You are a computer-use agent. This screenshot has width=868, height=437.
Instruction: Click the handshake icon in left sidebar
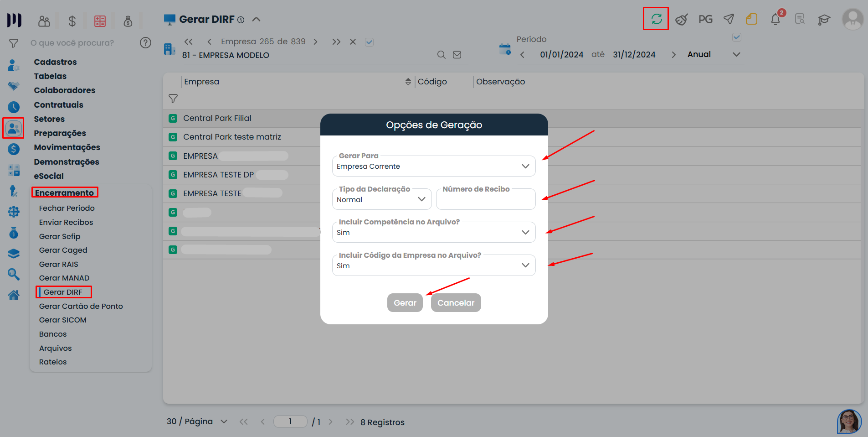[14, 86]
